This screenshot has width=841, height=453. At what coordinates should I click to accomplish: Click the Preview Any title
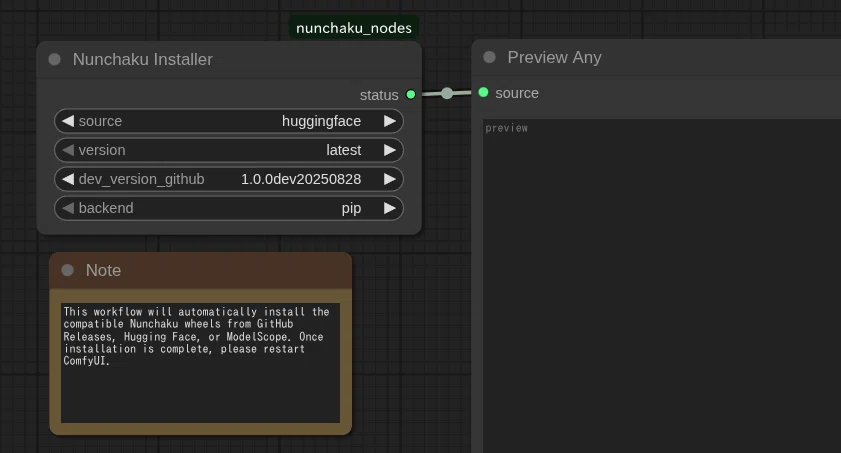[554, 57]
